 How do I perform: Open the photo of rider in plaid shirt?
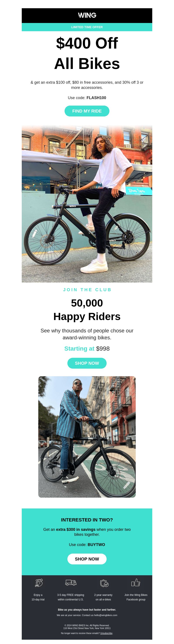87,437
